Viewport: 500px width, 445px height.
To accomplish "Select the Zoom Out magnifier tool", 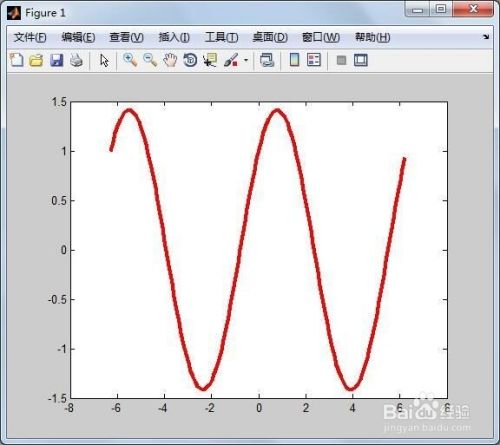I will tap(150, 60).
